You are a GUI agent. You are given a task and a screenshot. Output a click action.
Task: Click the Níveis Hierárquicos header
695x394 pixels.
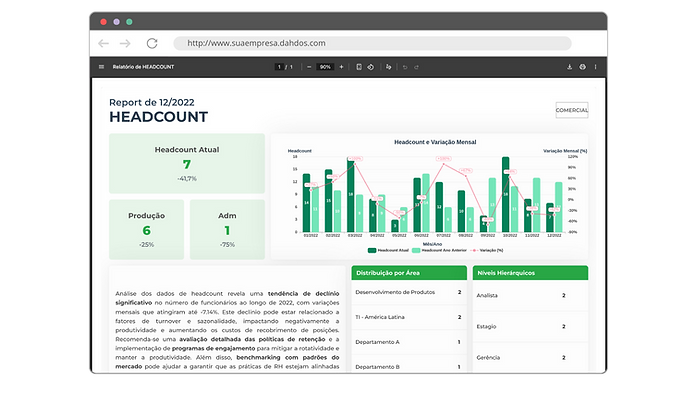pyautogui.click(x=530, y=273)
